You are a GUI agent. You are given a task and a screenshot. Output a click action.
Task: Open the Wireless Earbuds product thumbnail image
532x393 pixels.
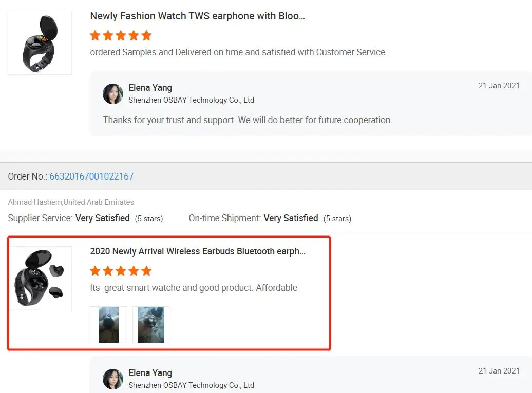tap(40, 278)
